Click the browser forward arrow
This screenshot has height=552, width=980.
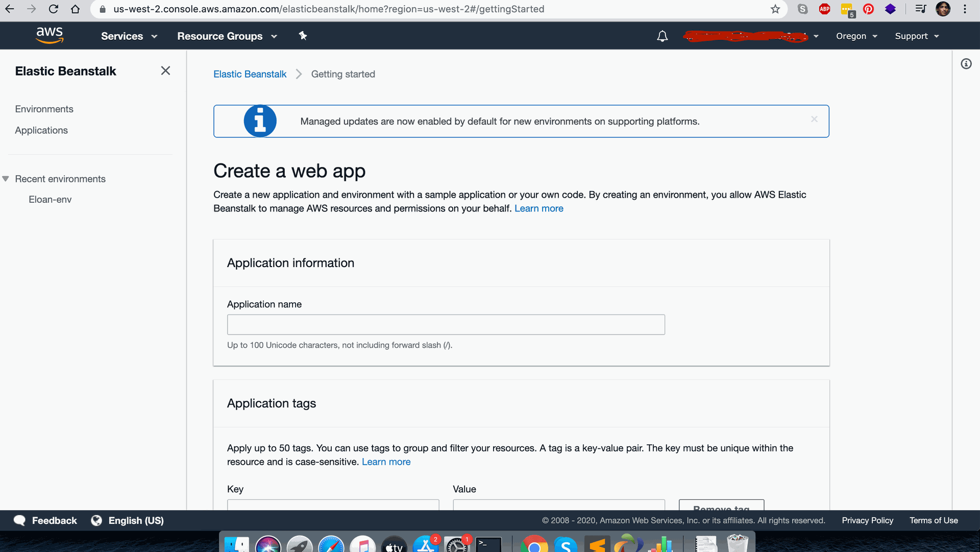[32, 9]
